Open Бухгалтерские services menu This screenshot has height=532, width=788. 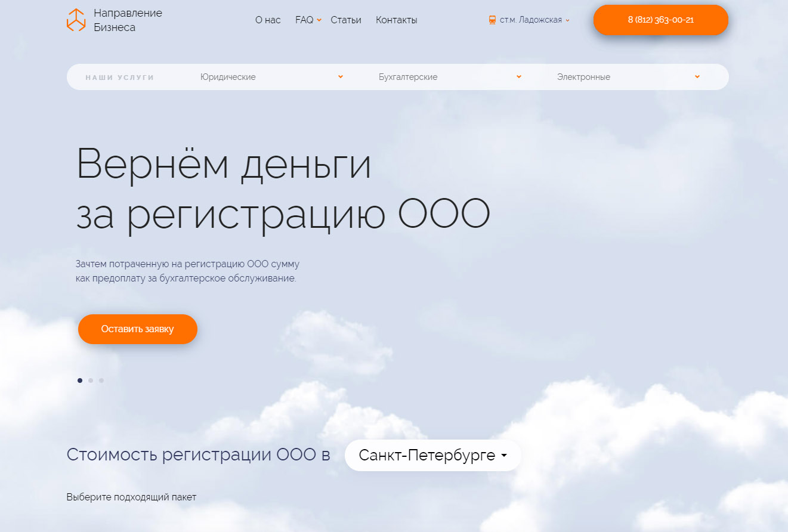click(408, 77)
